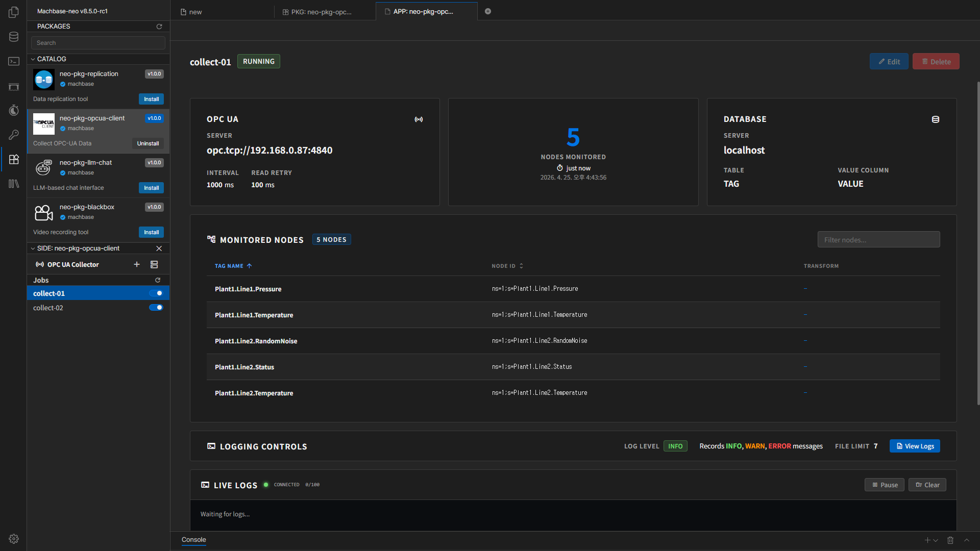This screenshot has width=980, height=551.
Task: Open console options dropdown arrow
Action: (936, 540)
